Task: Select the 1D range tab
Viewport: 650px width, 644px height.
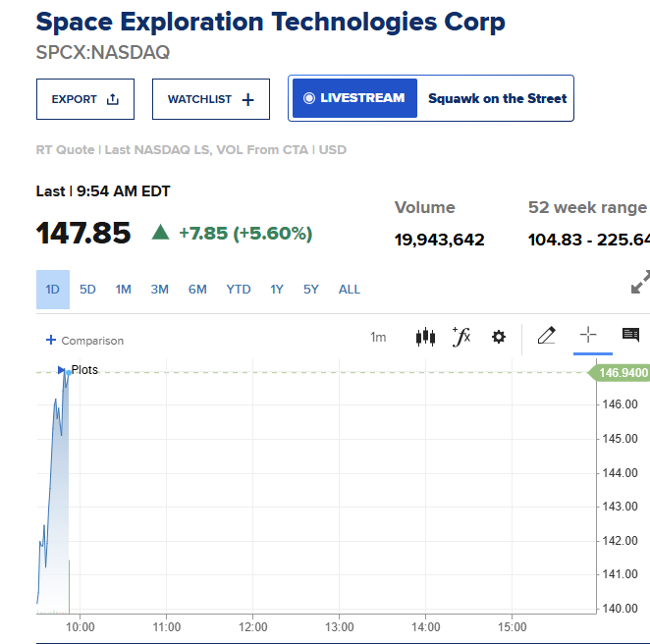Action: point(53,290)
